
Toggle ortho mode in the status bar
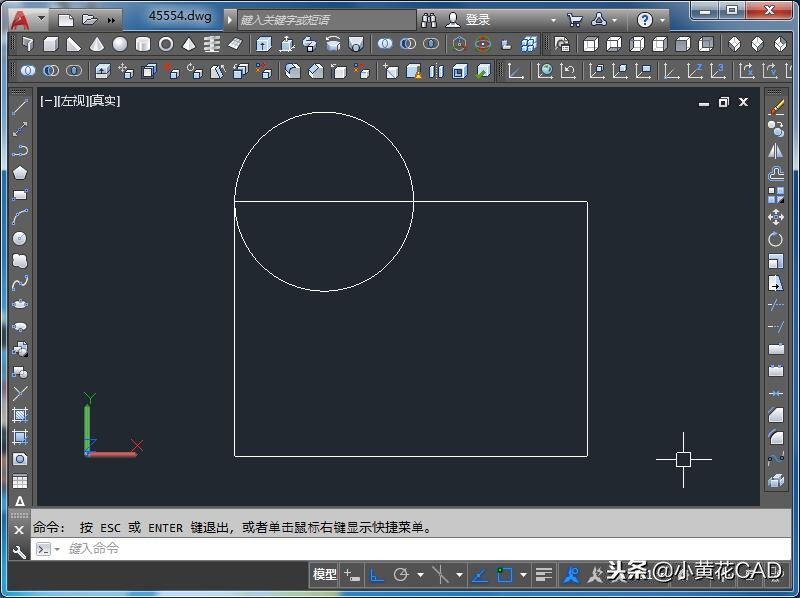pos(374,575)
